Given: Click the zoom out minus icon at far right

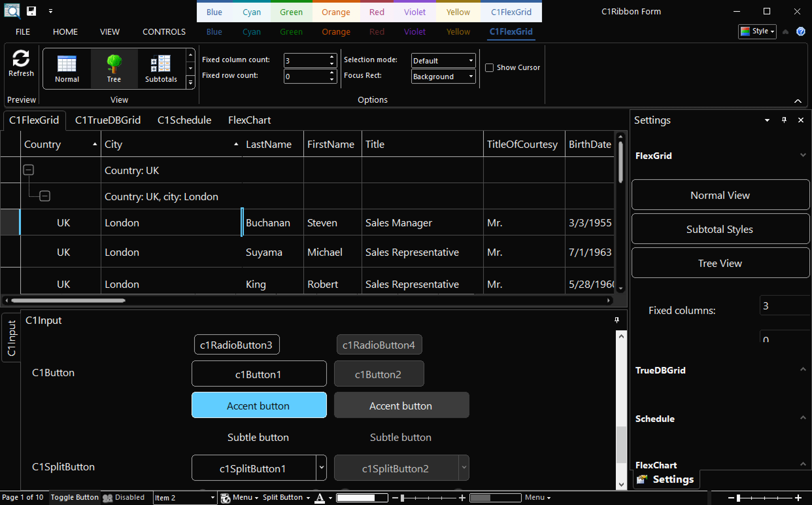Looking at the screenshot, I should (731, 498).
